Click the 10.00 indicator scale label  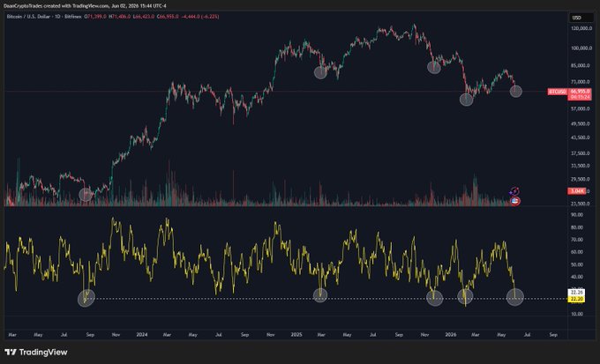577,314
